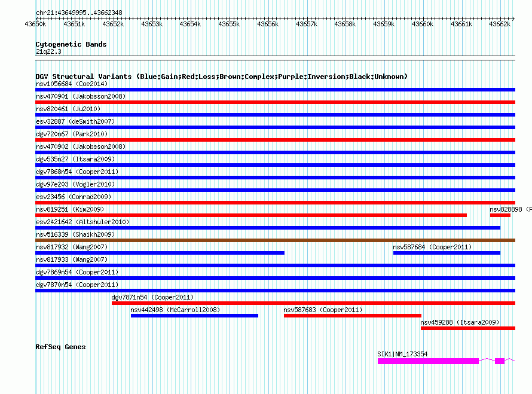
Task: Click the nsv819251 (Kim2009) label
Action: pyautogui.click(x=70, y=209)
